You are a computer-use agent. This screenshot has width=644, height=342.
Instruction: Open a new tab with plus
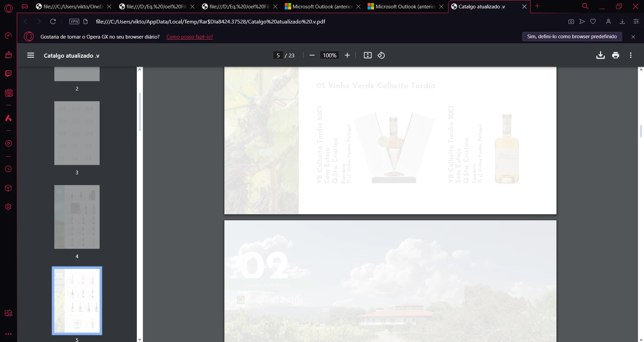pyautogui.click(x=537, y=6)
